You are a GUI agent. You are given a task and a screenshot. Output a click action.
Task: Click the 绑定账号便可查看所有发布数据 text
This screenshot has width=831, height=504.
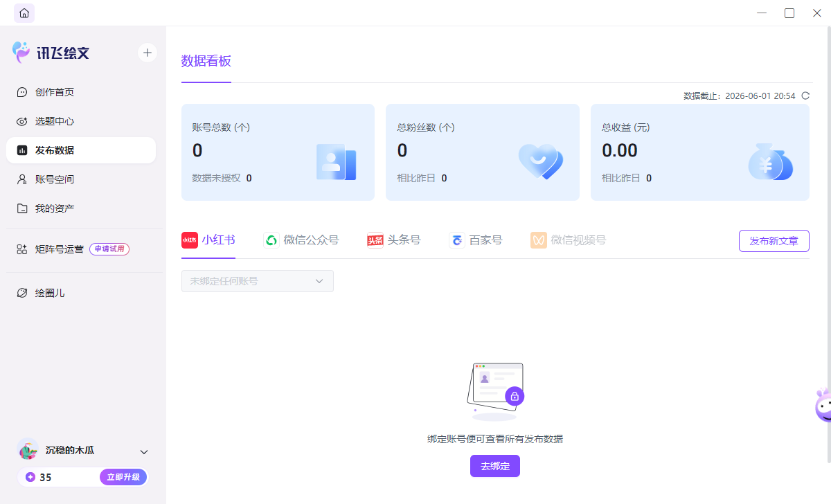[x=495, y=439]
